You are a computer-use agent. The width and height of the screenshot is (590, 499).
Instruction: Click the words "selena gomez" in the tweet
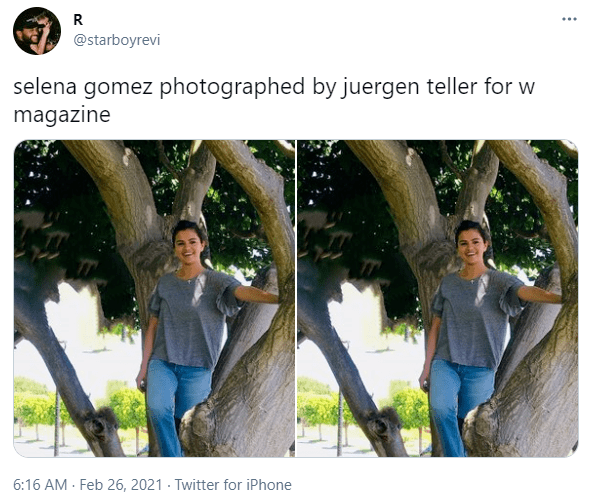pos(83,87)
